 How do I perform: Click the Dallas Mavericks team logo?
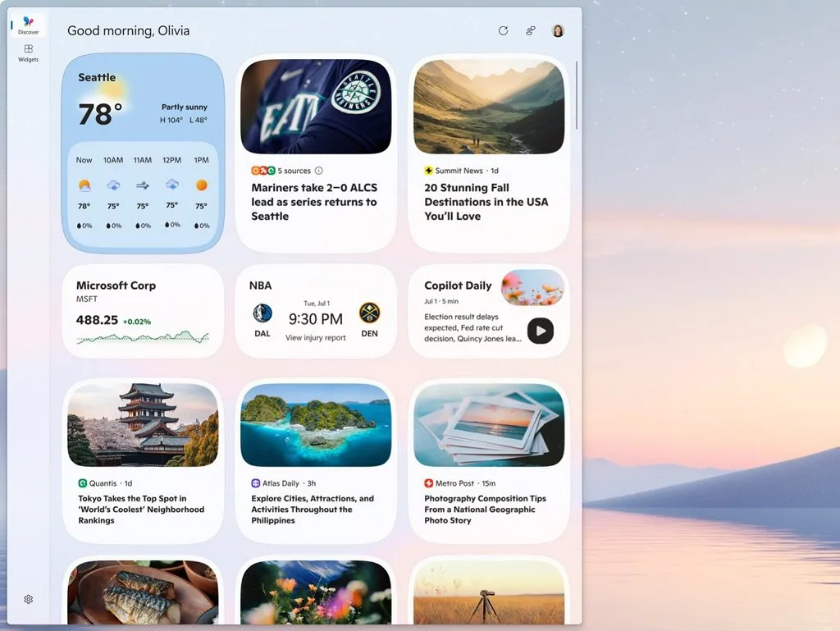[262, 313]
